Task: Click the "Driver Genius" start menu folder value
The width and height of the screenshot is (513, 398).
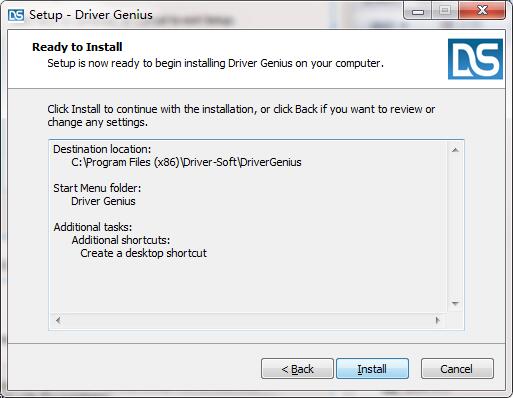Action: (103, 201)
